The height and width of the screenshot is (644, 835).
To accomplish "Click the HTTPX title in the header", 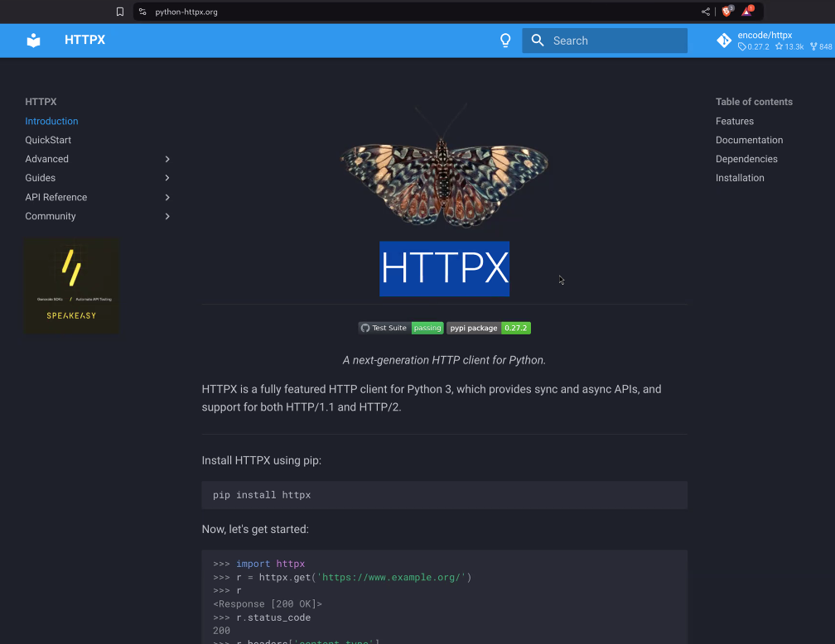I will coord(84,40).
